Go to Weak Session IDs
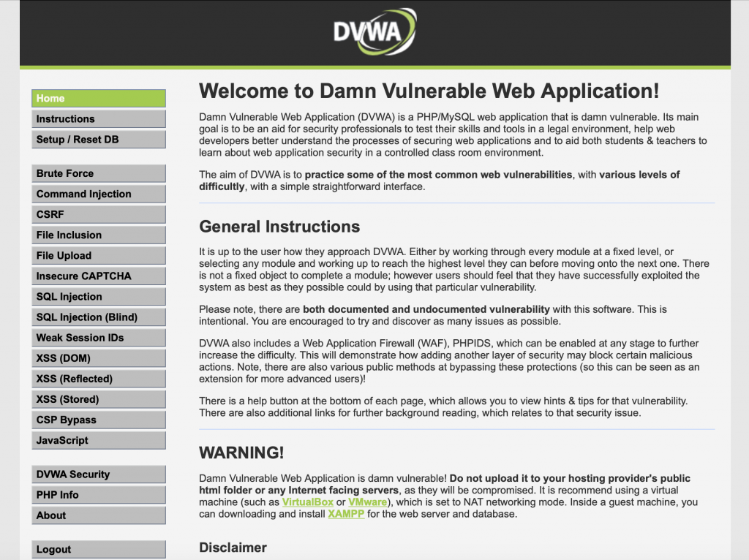Image resolution: width=749 pixels, height=560 pixels. pyautogui.click(x=99, y=338)
